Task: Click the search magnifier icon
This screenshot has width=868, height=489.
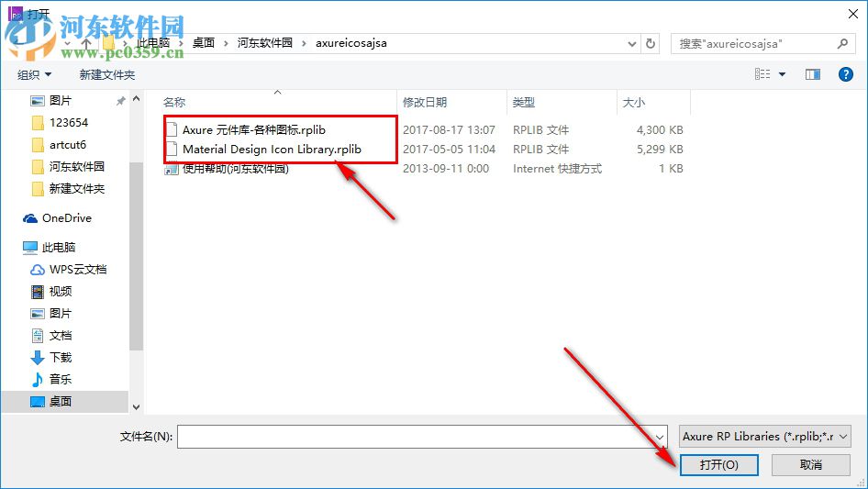Action: pos(842,43)
